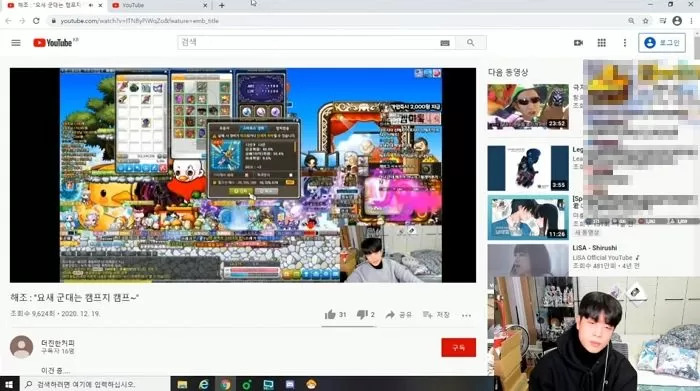Click the video title 해조 text
The image size is (700, 391).
point(75,297)
